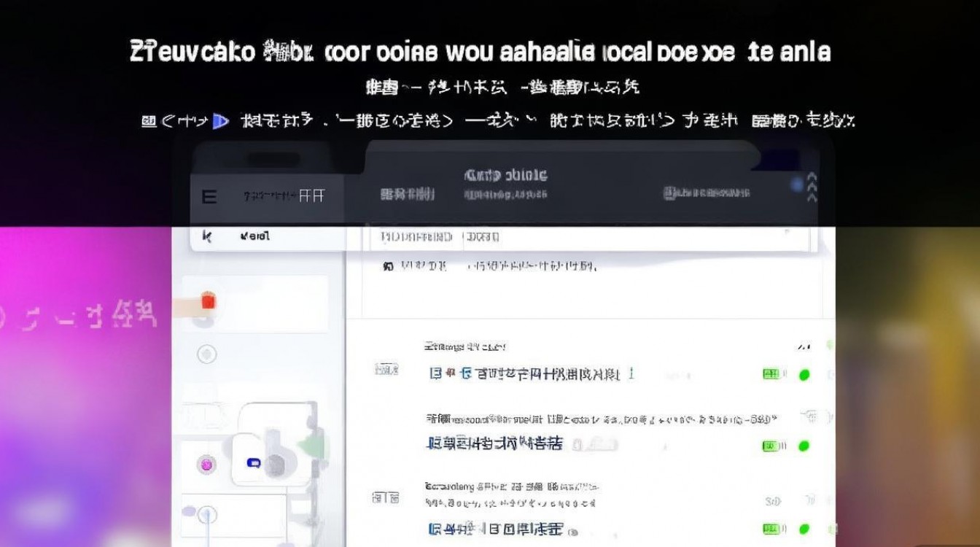Click the green badge in second list row
The height and width of the screenshot is (547, 980).
point(771,446)
